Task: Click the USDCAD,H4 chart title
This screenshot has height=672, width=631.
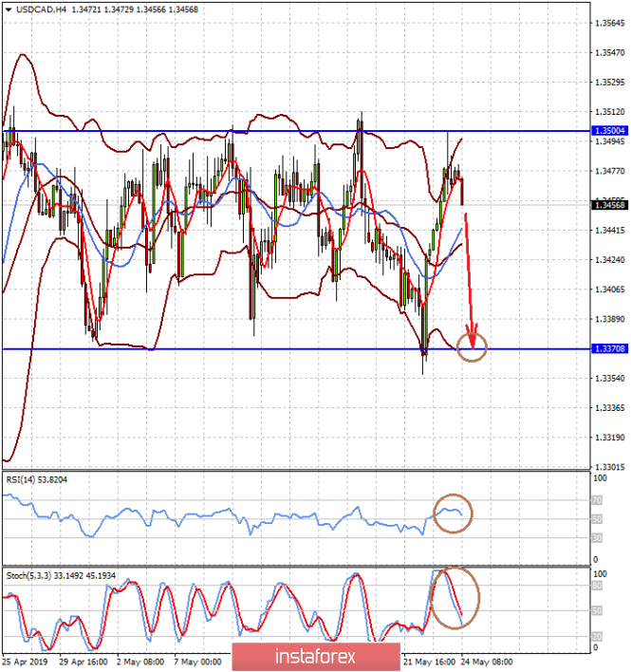Action: [41, 9]
